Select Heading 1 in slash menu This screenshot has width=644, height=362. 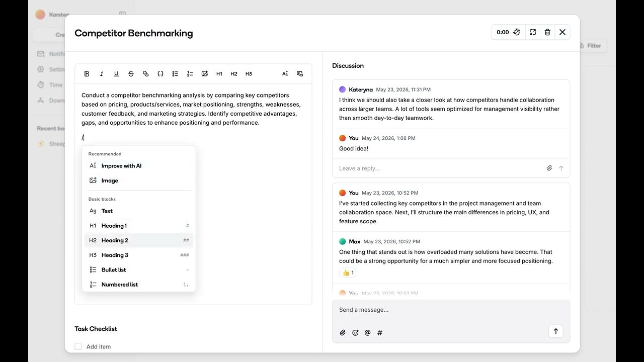point(139,226)
